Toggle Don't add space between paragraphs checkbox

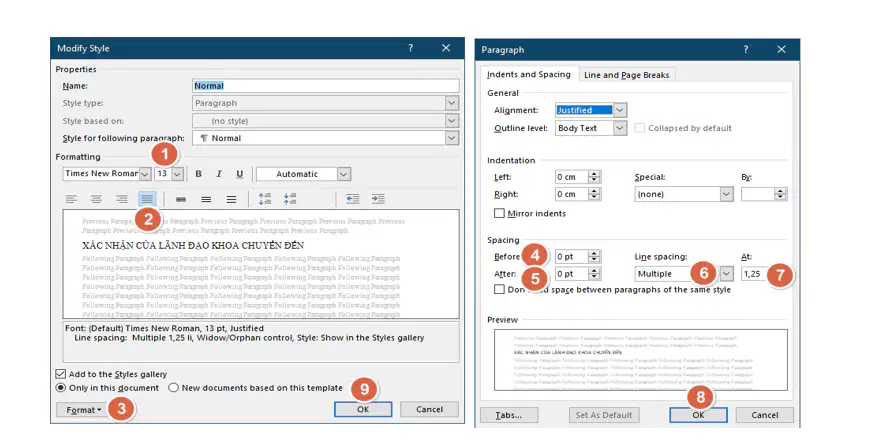[x=499, y=289]
